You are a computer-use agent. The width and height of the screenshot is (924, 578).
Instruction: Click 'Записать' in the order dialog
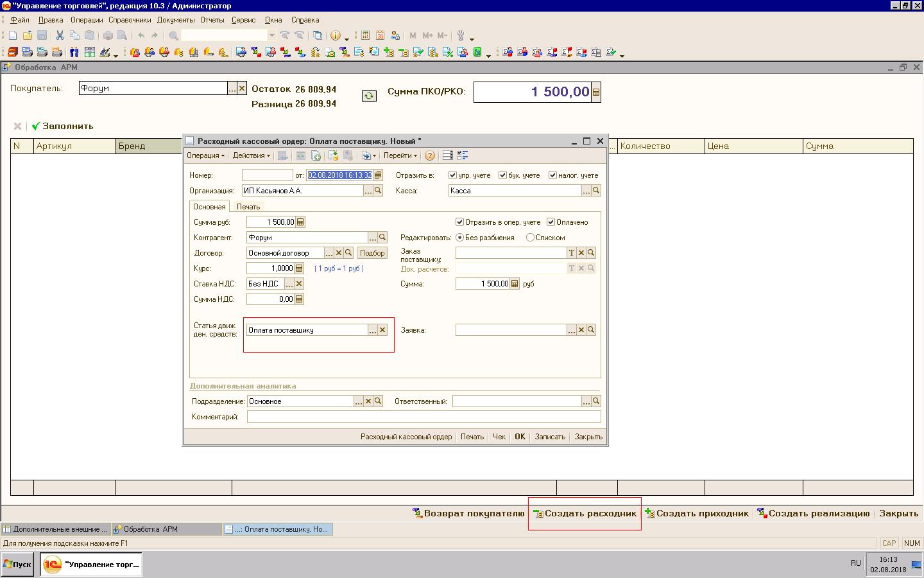[550, 437]
